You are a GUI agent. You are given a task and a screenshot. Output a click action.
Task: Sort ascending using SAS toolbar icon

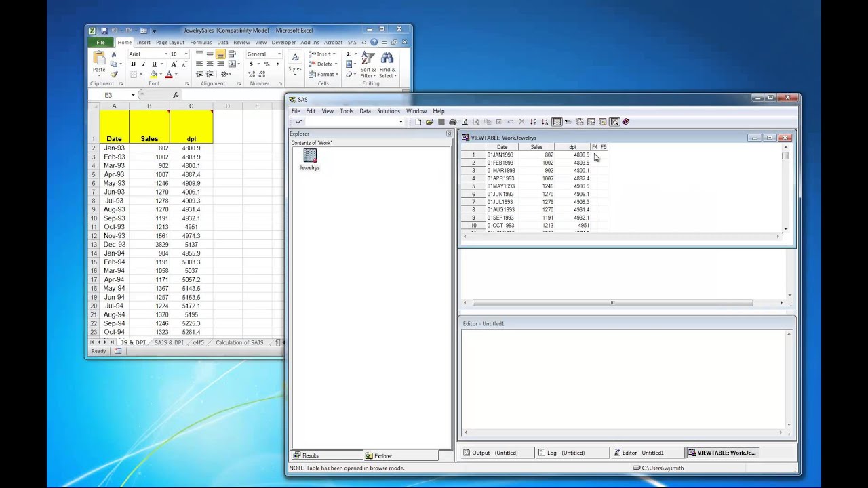pos(533,122)
